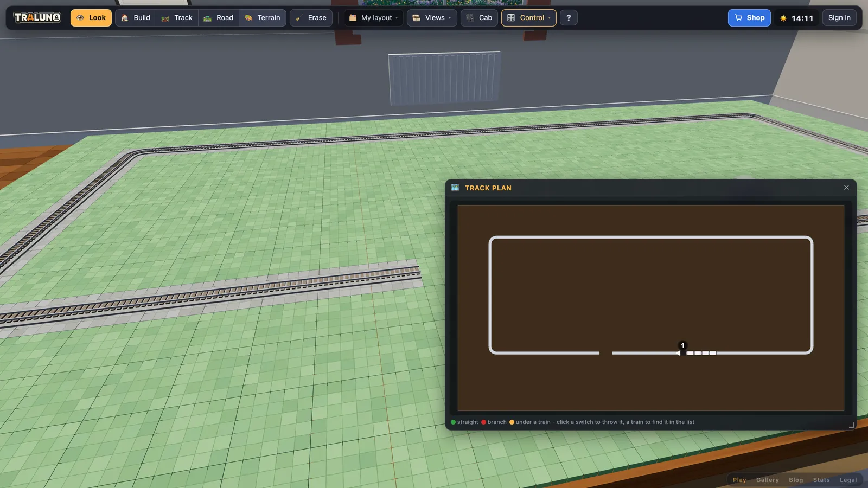The image size is (868, 488).
Task: Click the eraser icon on Erase button
Action: click(298, 18)
